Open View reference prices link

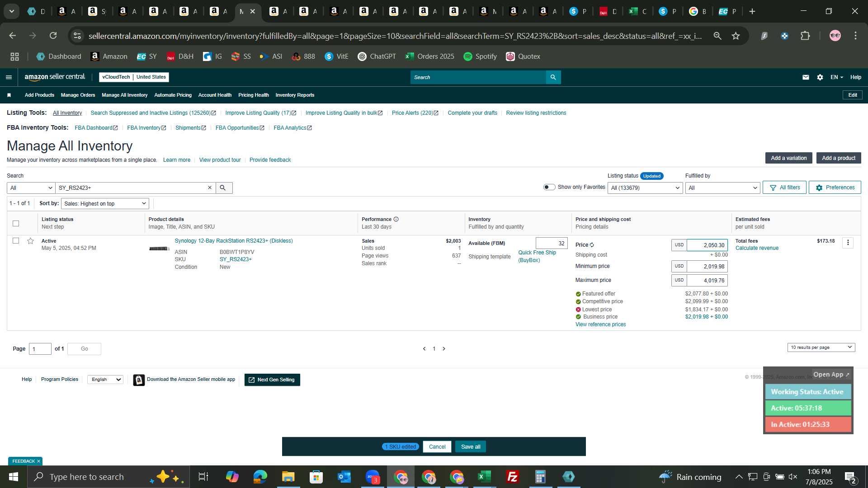(600, 324)
